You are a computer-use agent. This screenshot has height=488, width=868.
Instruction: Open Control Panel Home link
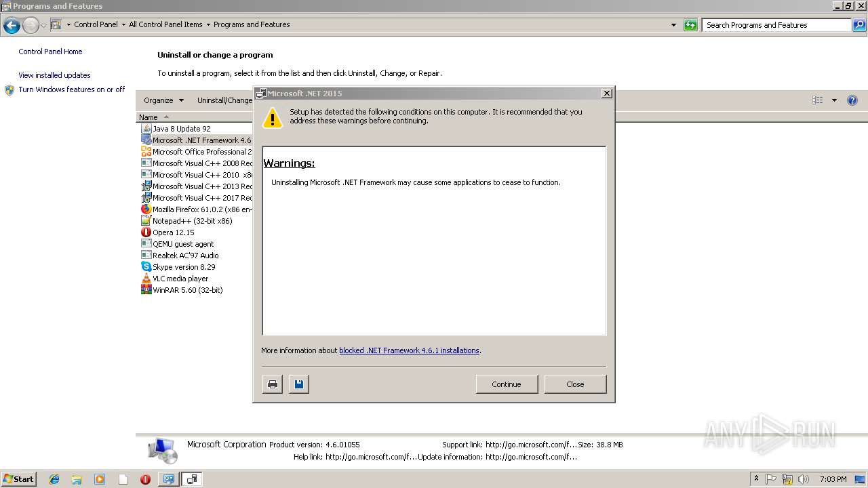tap(50, 52)
